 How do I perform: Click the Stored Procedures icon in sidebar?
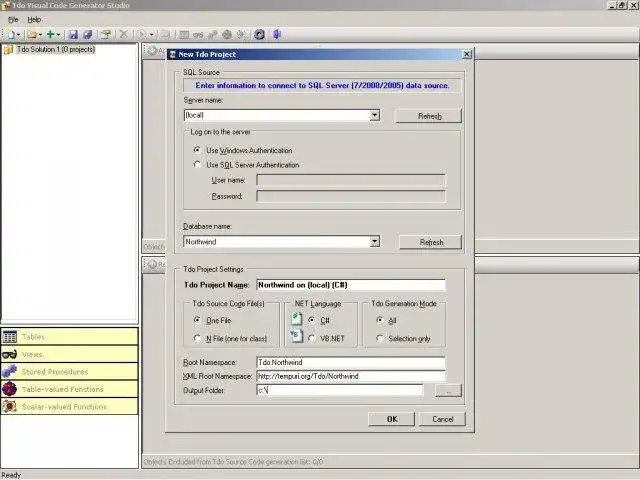(9, 371)
